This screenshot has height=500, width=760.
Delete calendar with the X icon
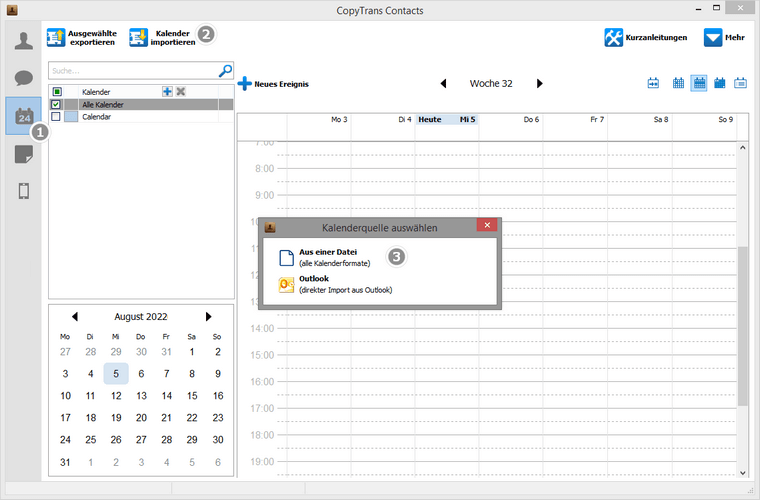click(x=181, y=91)
